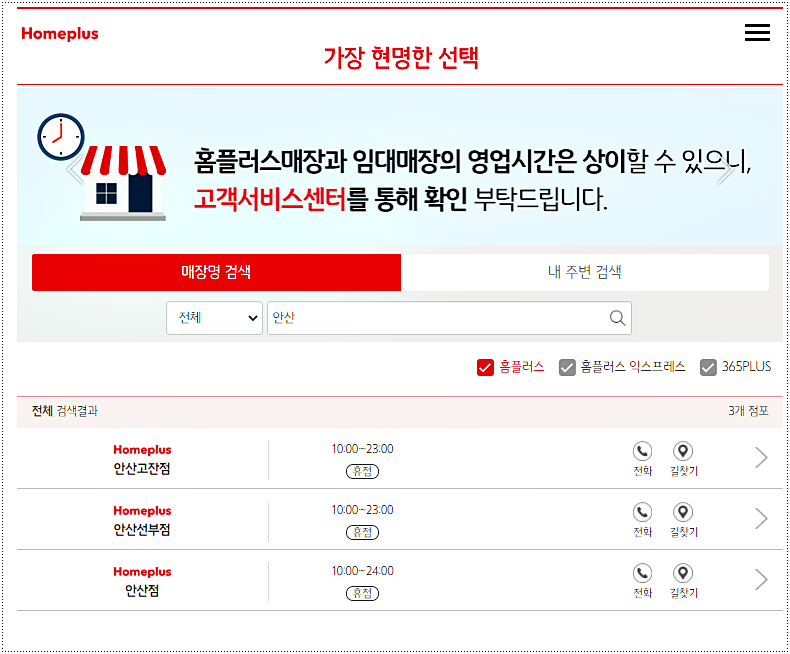Screen dimensions: 790x654
Task: Click the 10:00~24:00 hours text
Action: pyautogui.click(x=362, y=571)
